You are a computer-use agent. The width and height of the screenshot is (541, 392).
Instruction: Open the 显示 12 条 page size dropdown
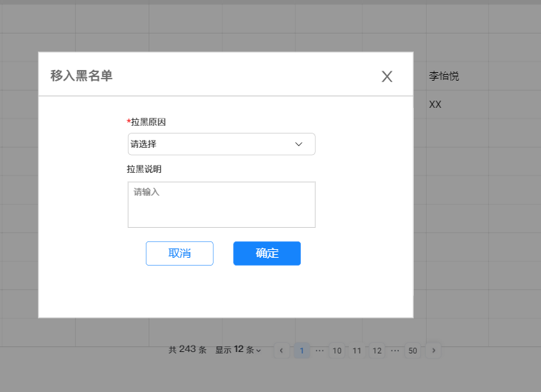pyautogui.click(x=238, y=350)
